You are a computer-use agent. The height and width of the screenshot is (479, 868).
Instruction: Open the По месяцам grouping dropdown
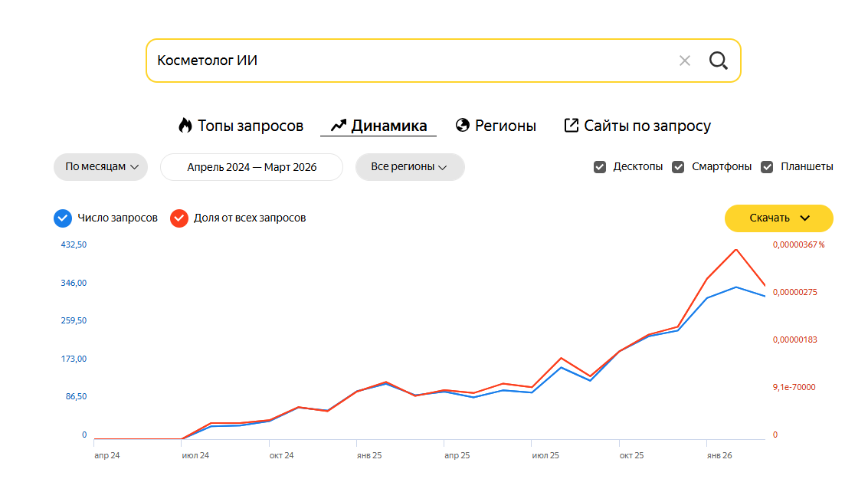pos(101,166)
